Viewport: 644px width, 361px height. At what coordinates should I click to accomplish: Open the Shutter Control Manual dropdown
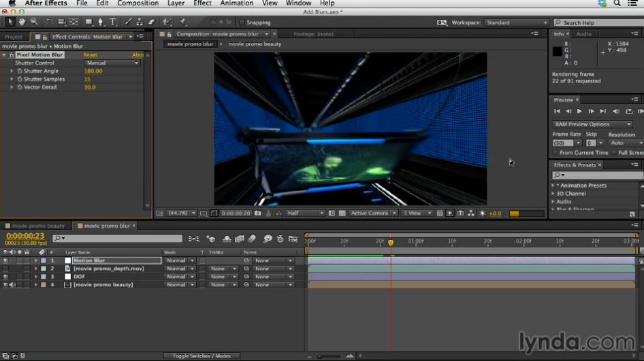(x=112, y=63)
